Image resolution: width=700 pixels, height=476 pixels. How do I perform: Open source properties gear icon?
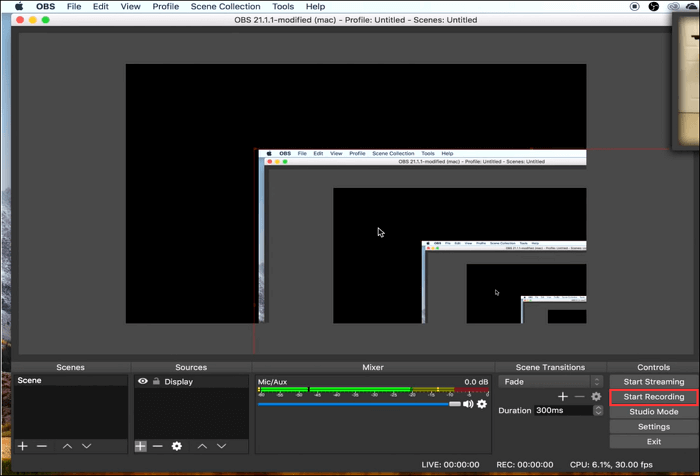coord(177,446)
